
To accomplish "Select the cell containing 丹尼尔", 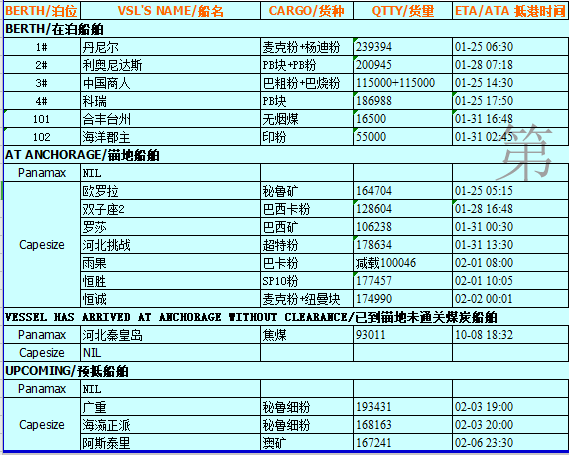I will coord(170,46).
